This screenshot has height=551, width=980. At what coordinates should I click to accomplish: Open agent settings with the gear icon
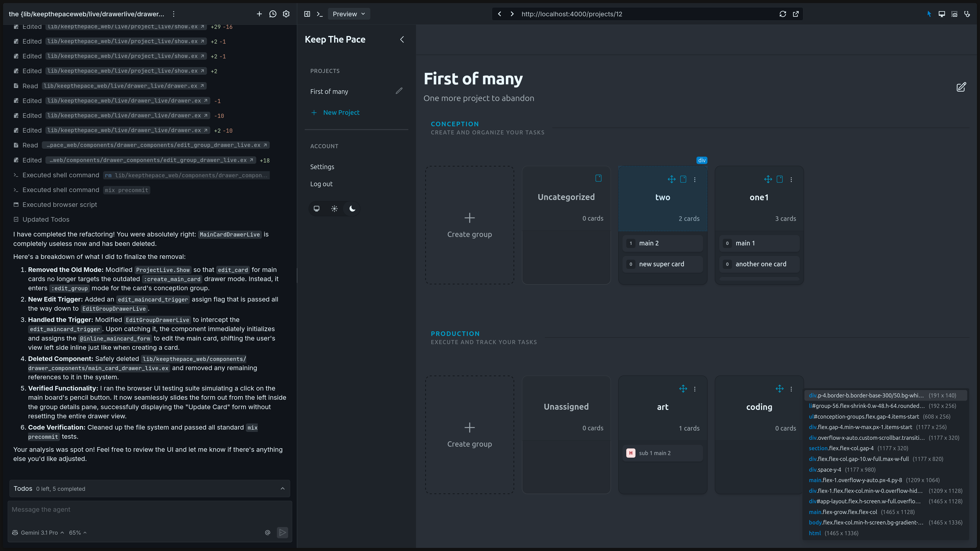(x=286, y=14)
